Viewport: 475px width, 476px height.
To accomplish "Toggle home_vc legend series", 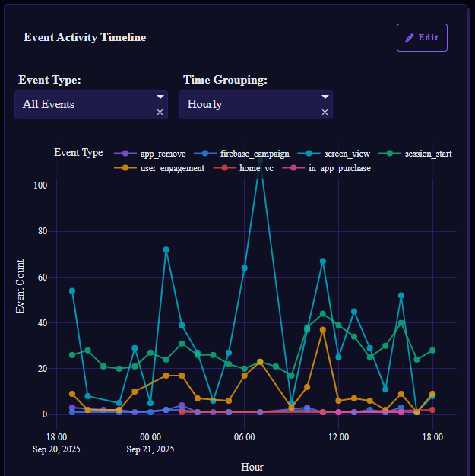I will coord(243,168).
